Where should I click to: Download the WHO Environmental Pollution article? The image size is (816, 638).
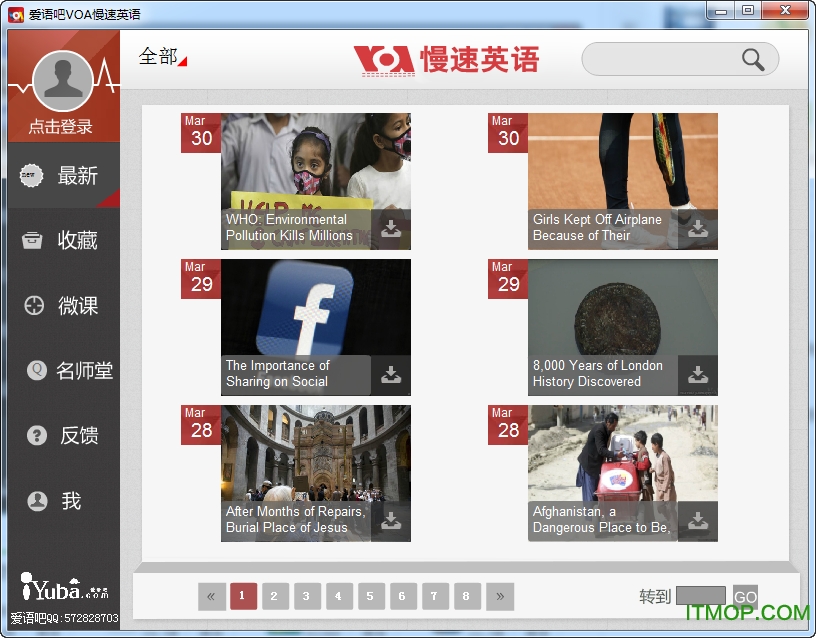[x=391, y=229]
